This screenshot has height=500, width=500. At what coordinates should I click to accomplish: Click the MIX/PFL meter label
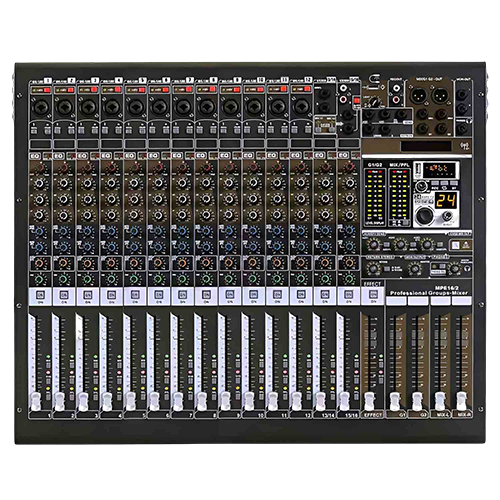(x=399, y=165)
